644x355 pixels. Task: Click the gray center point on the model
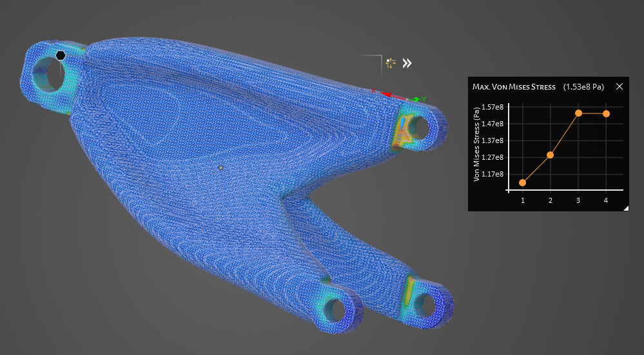220,168
